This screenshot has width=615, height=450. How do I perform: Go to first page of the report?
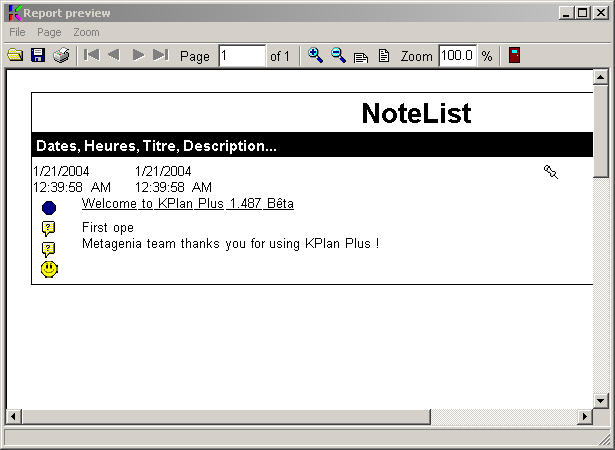tap(92, 55)
